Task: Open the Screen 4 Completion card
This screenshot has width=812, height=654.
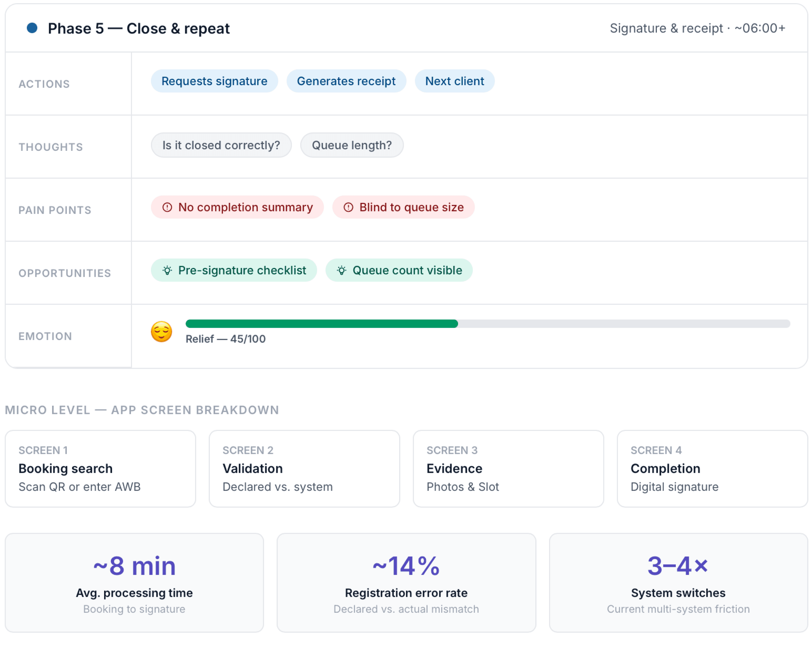Action: [x=712, y=468]
